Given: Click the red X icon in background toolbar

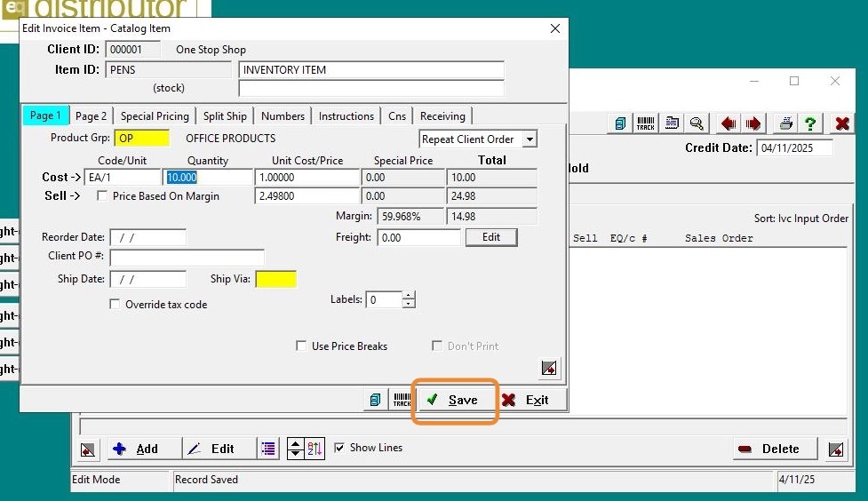Looking at the screenshot, I should coord(842,123).
